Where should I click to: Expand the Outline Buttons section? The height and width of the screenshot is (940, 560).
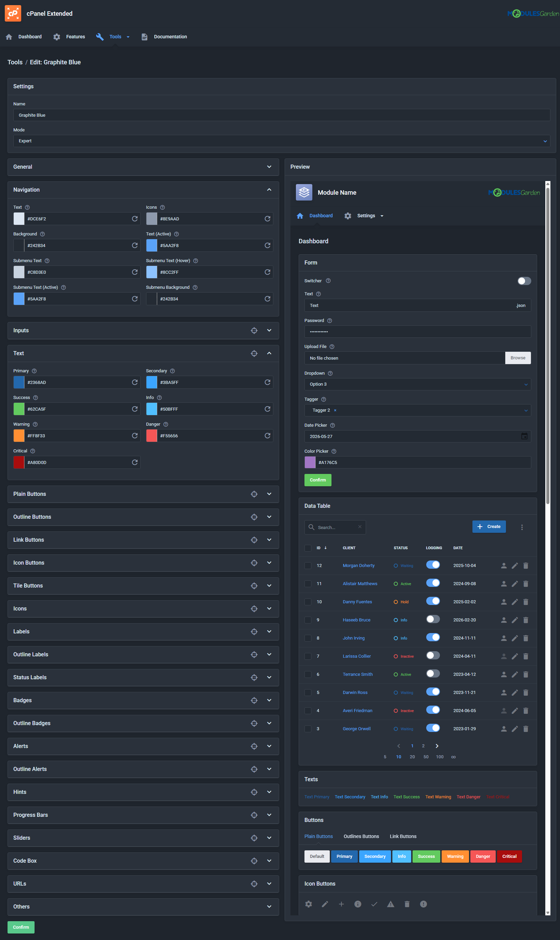click(x=269, y=517)
